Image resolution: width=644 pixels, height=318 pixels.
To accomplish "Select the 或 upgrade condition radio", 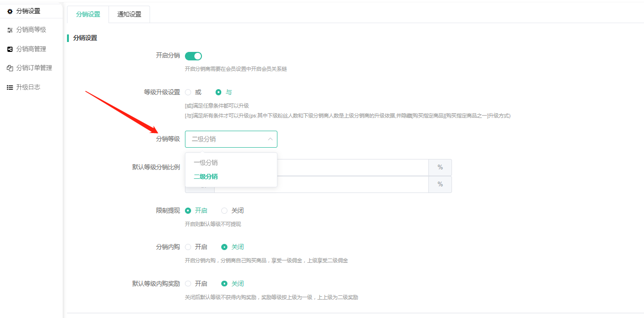I will click(188, 92).
